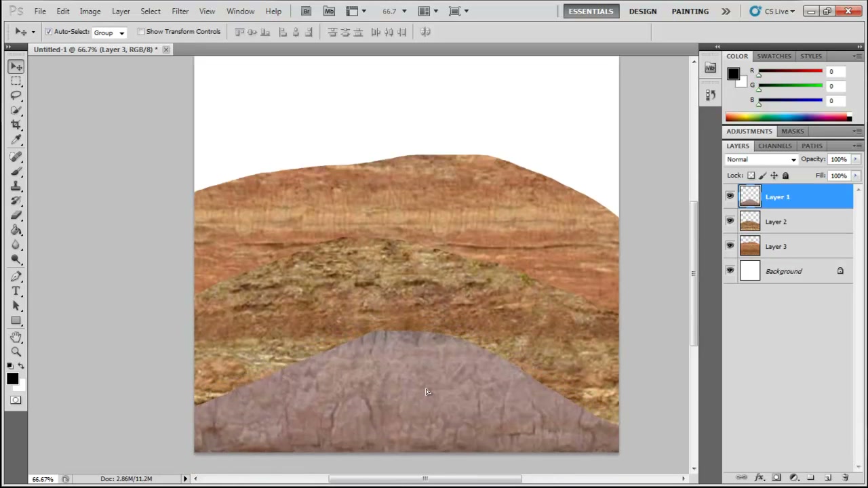
Task: Select the Rectangle shape tool
Action: (16, 321)
